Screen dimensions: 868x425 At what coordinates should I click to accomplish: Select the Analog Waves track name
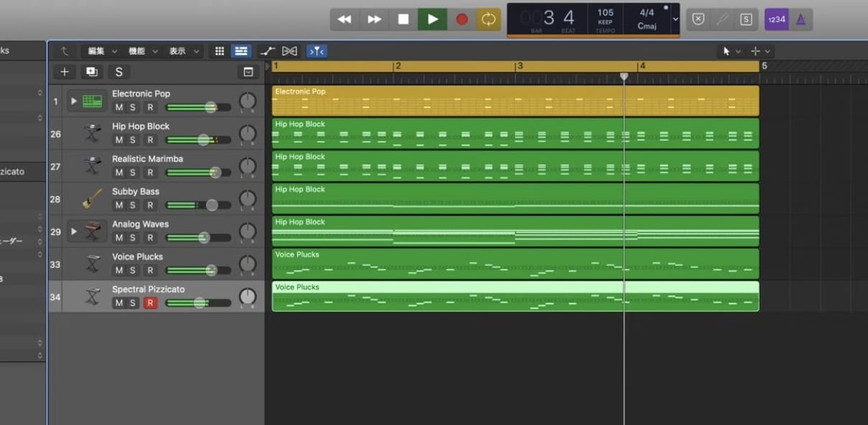(141, 224)
